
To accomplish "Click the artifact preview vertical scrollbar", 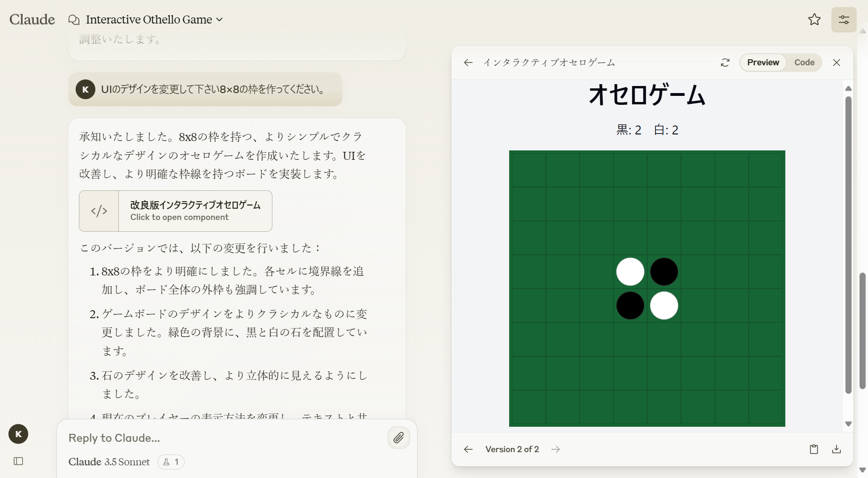I will pyautogui.click(x=848, y=244).
